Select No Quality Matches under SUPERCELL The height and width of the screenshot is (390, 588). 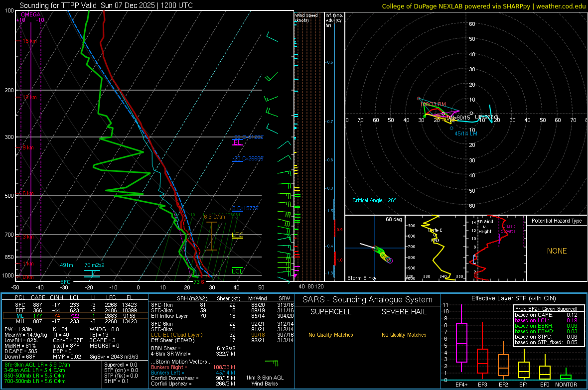331,335
